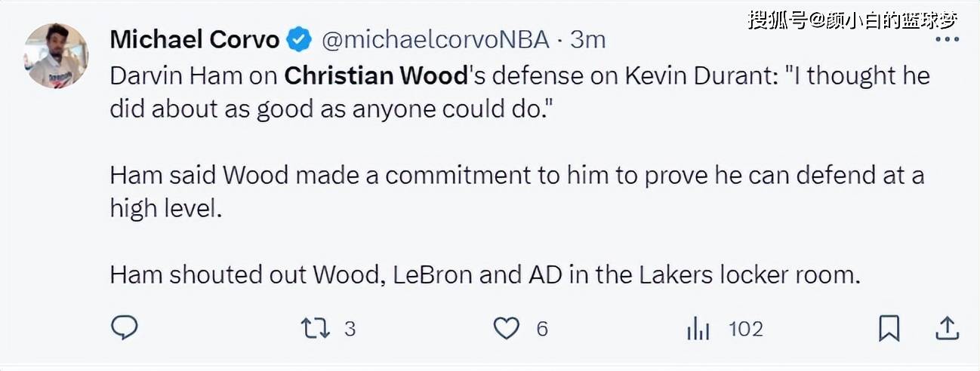Image resolution: width=980 pixels, height=371 pixels.
Task: Click the like count number 6
Action: 541,329
